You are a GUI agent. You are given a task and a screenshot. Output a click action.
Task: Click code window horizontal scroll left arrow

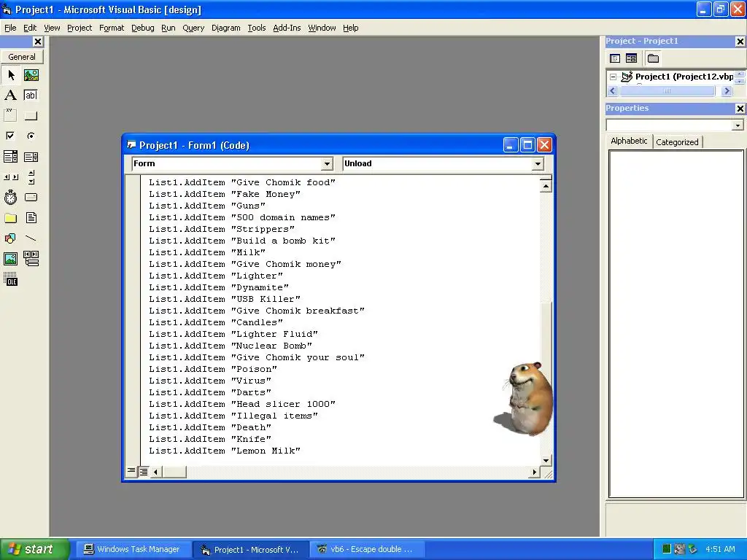click(x=156, y=472)
